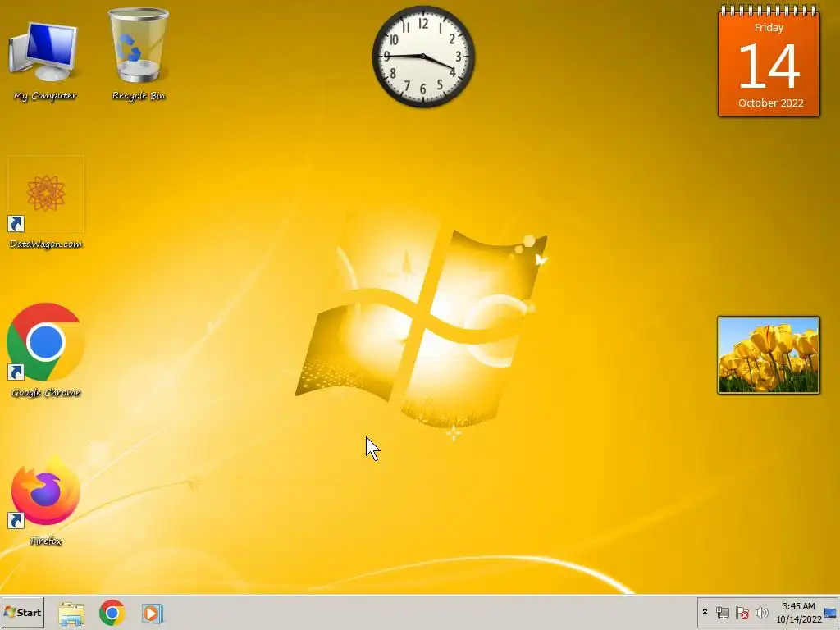
Task: Open Windows Media Player from the taskbar
Action: coord(153,613)
